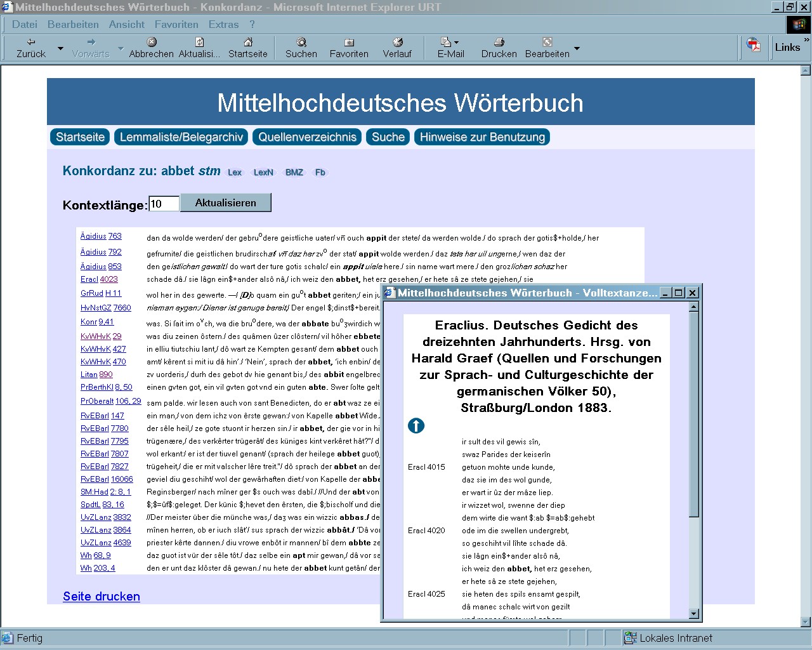Click the Acrobat PDF toolbar icon
Viewport: 812px width, 650px height.
click(x=754, y=45)
